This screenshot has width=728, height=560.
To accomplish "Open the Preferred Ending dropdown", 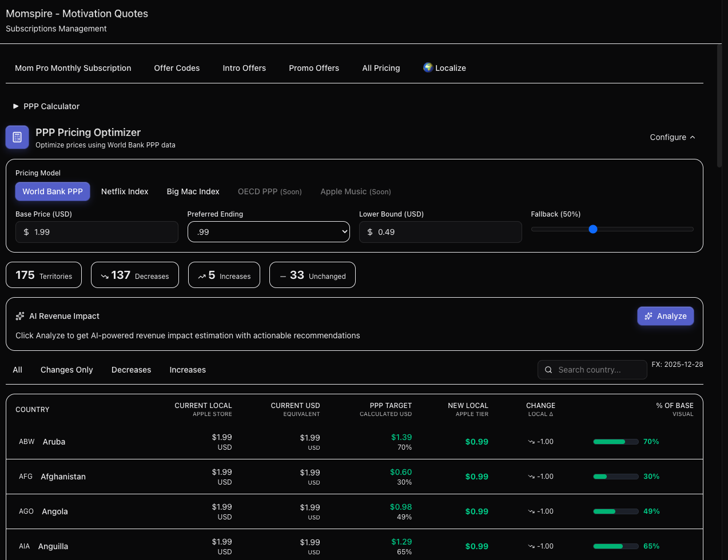I will click(x=268, y=231).
